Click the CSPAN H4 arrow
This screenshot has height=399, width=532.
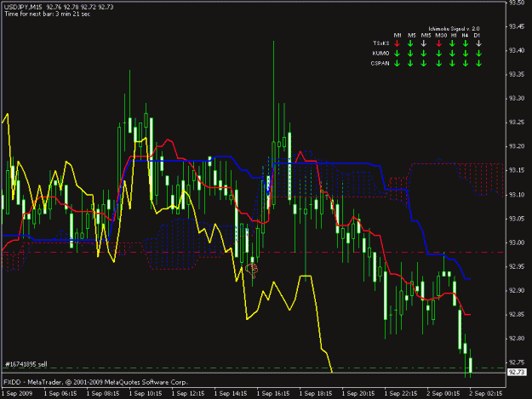pyautogui.click(x=466, y=63)
